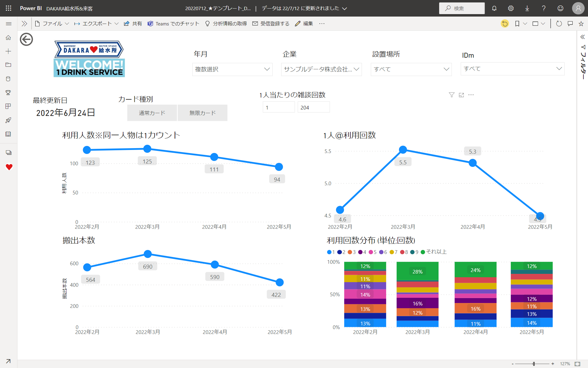This screenshot has width=588, height=368.
Task: Open the ファイル menu
Action: tap(52, 23)
